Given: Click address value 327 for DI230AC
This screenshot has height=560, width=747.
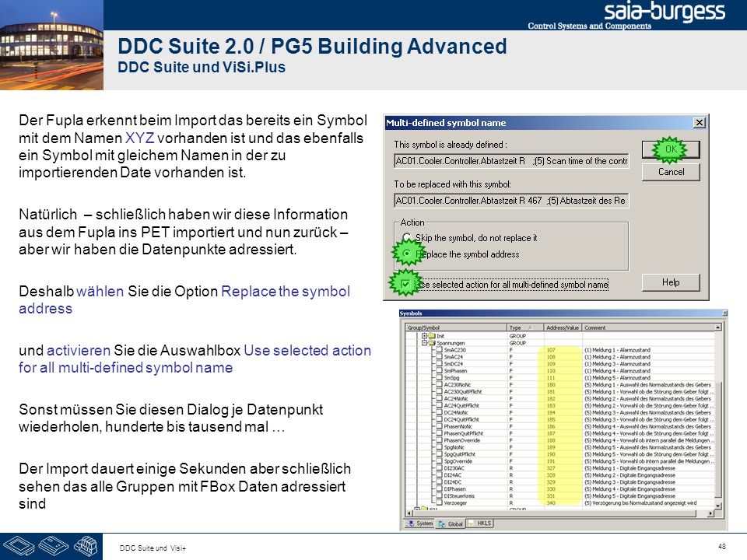Looking at the screenshot, I should tap(551, 468).
